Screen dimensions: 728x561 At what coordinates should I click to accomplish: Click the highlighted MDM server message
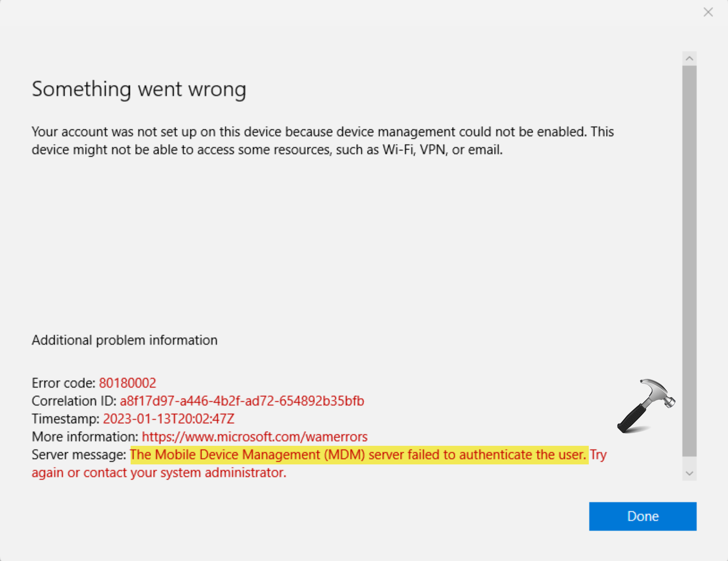pyautogui.click(x=358, y=454)
